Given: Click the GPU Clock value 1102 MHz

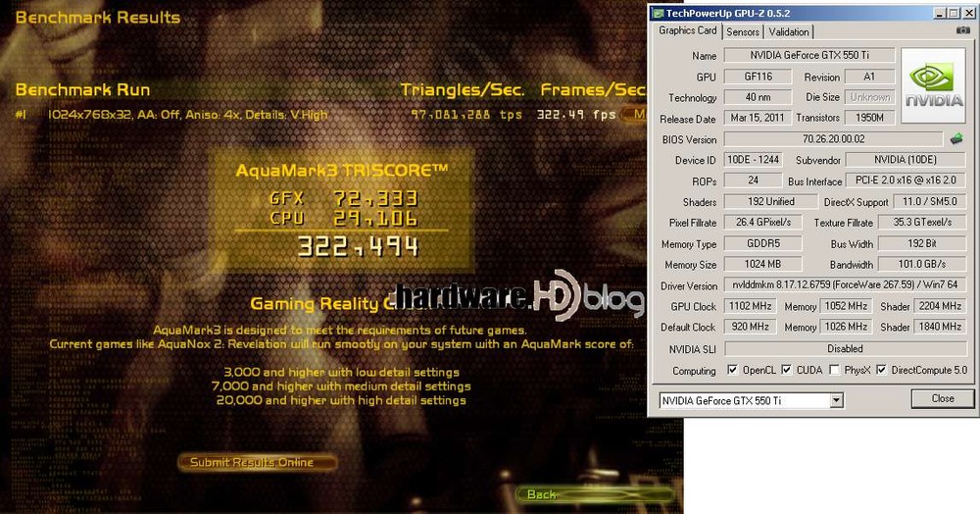Looking at the screenshot, I should tap(750, 306).
